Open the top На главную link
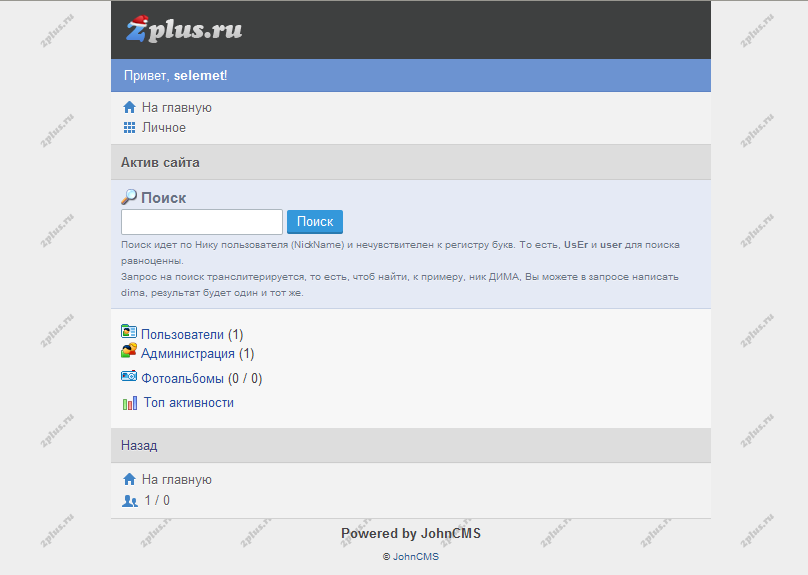Screen dimensions: 808x575 coord(177,108)
